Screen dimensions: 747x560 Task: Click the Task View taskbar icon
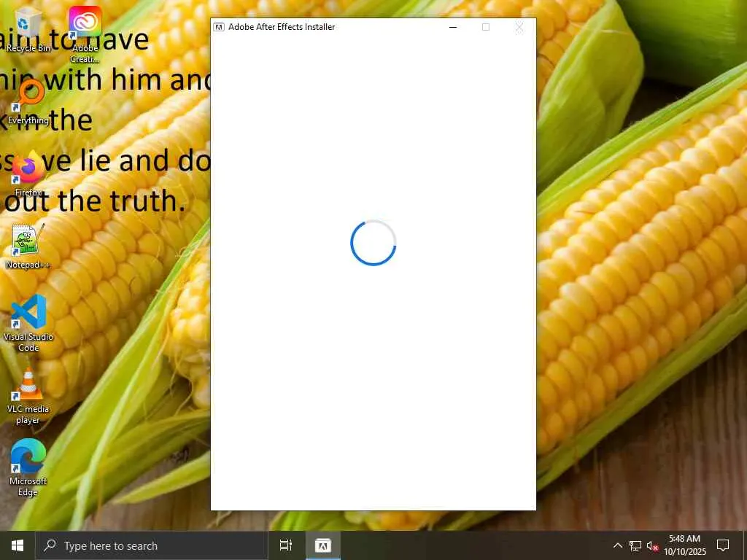click(285, 545)
